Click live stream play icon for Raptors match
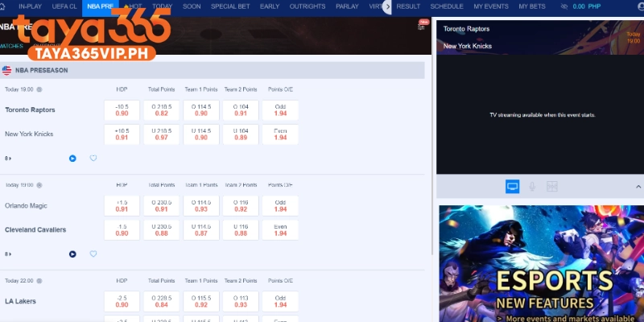This screenshot has width=644, height=322. 72,158
